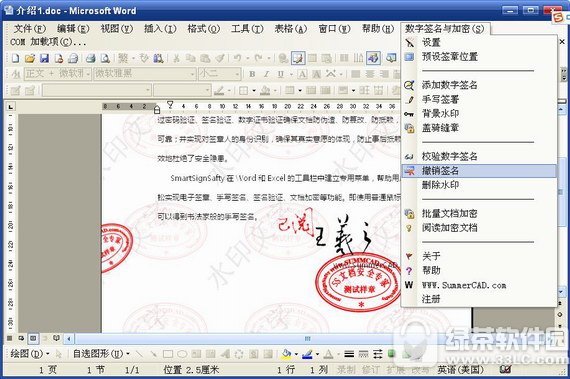The height and width of the screenshot is (379, 570).
Task: Click the 繁 Chinese conversion icon
Action: (124, 58)
